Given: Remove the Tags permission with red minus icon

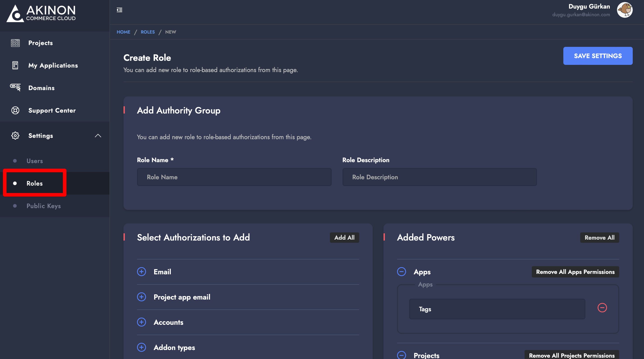Looking at the screenshot, I should 602,307.
